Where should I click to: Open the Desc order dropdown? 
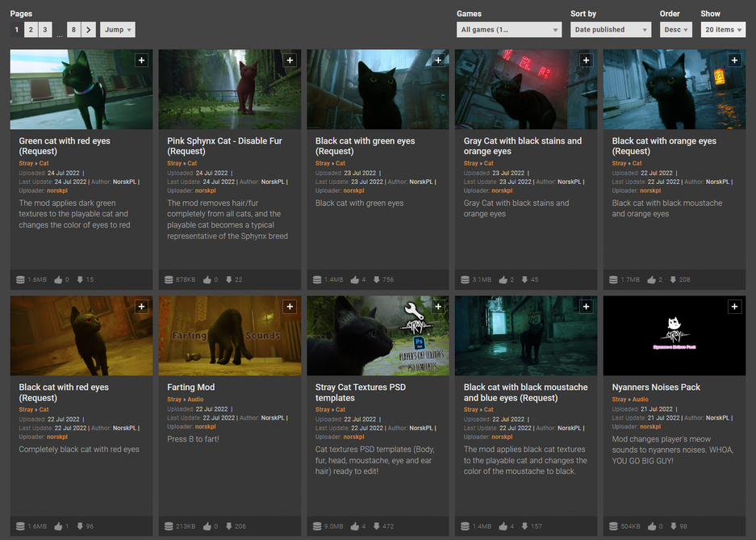(676, 30)
